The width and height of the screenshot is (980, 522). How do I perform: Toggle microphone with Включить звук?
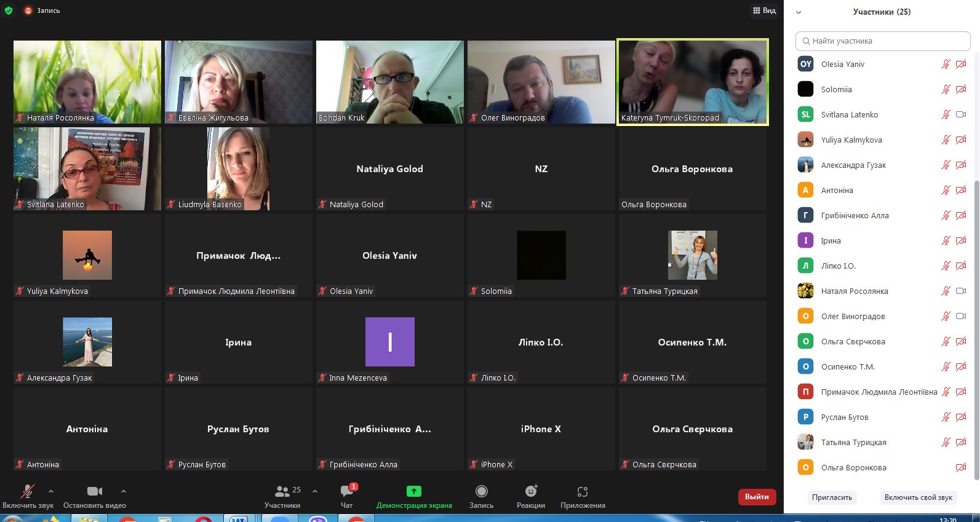(28, 491)
